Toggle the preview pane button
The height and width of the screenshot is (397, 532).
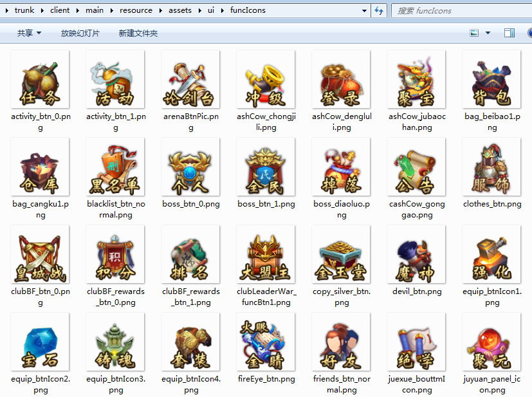pyautogui.click(x=509, y=33)
